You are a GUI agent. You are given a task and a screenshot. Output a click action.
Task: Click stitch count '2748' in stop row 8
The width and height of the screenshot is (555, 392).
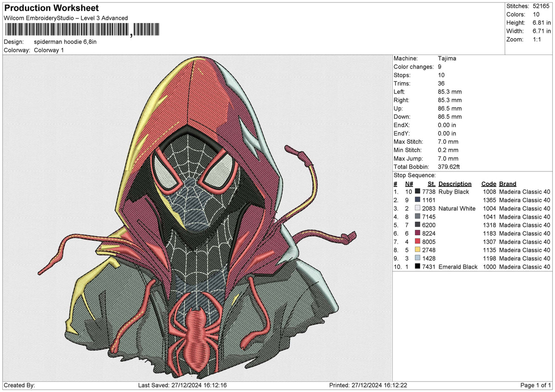pyautogui.click(x=429, y=250)
